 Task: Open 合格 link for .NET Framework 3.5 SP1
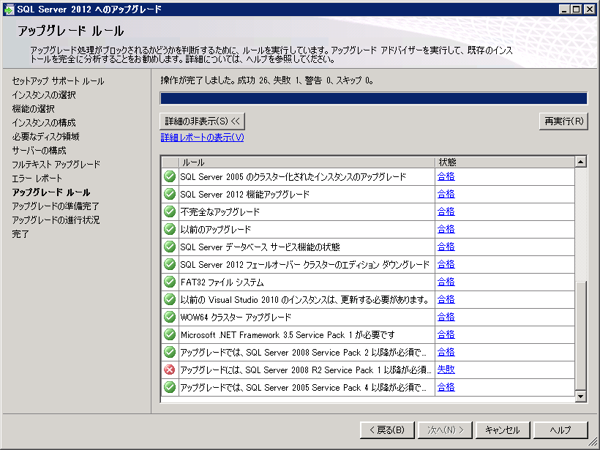click(x=446, y=335)
